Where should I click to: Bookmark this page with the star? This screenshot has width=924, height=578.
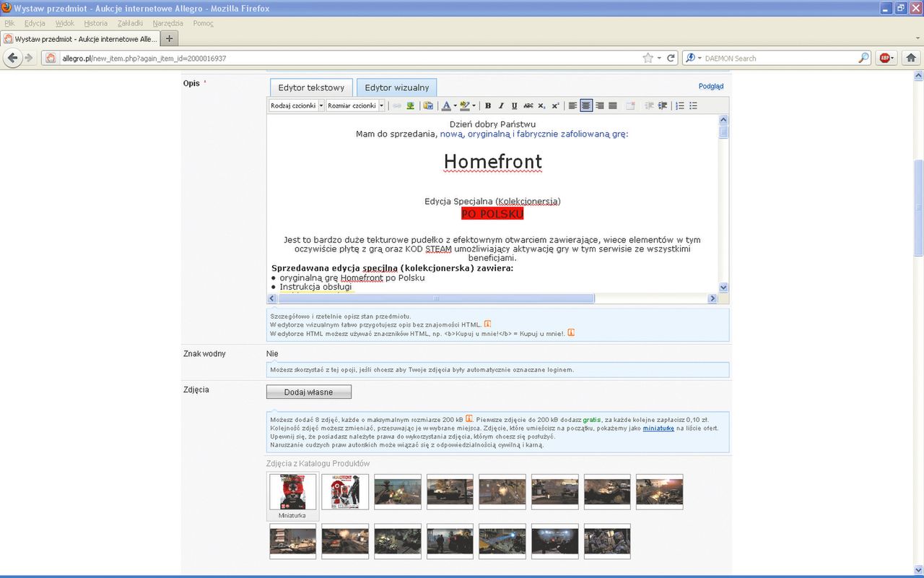648,58
